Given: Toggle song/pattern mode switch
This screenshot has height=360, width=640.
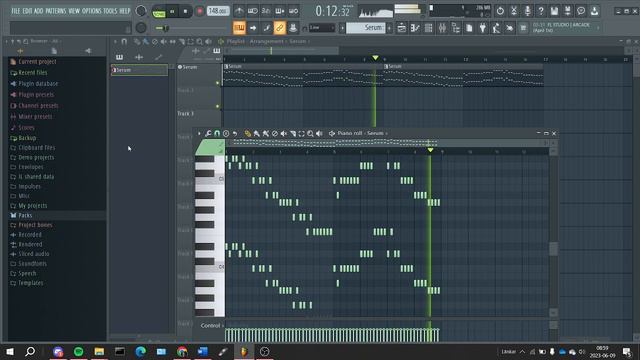Looking at the screenshot, I should pyautogui.click(x=158, y=12).
